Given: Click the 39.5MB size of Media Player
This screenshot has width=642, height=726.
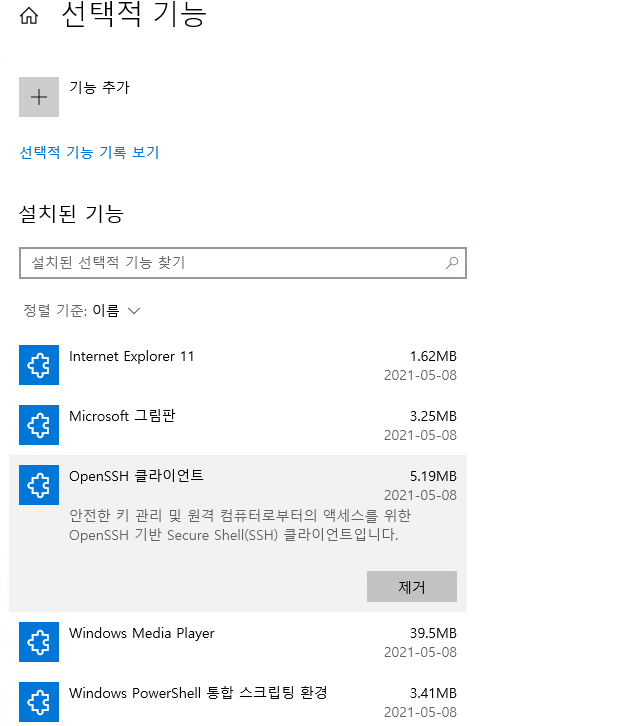Looking at the screenshot, I should pos(433,633).
